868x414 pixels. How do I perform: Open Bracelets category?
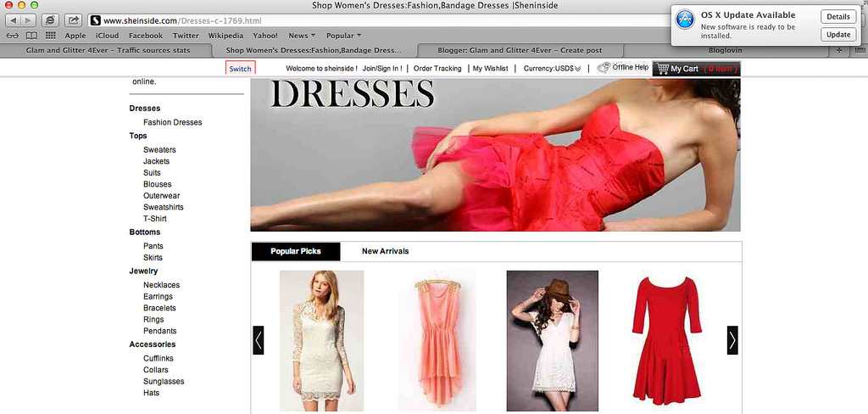click(x=159, y=308)
